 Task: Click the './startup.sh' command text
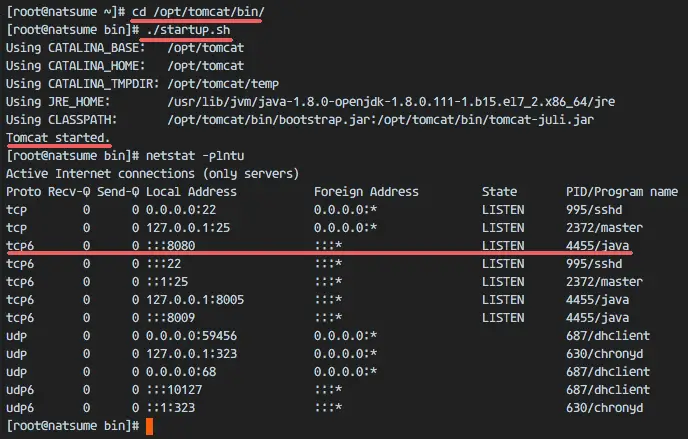(x=188, y=30)
